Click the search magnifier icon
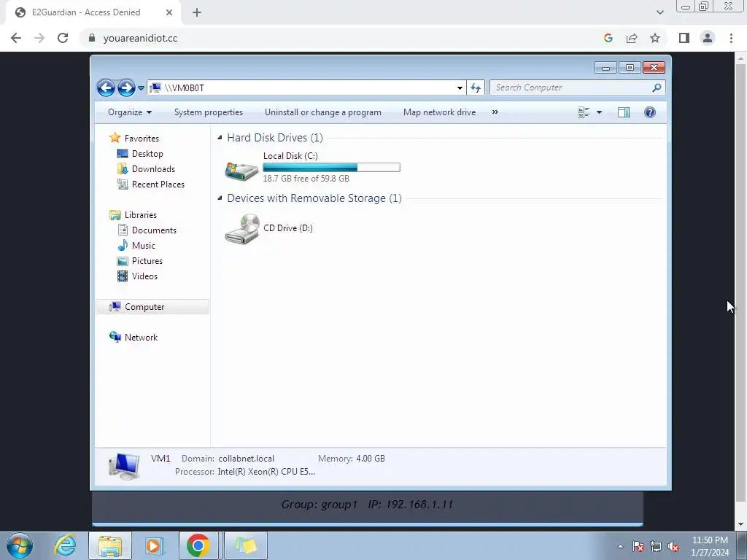 [x=657, y=87]
